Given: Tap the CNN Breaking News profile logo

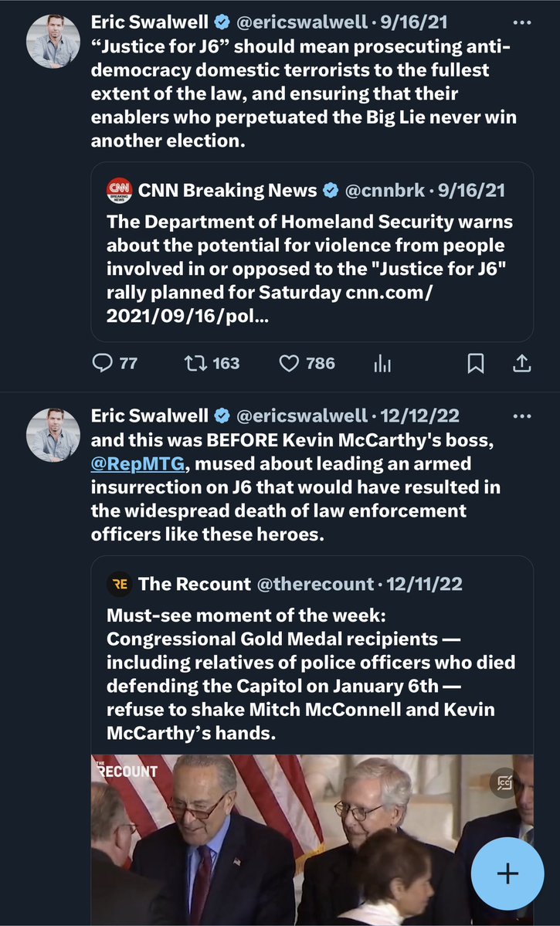Looking at the screenshot, I should point(119,190).
